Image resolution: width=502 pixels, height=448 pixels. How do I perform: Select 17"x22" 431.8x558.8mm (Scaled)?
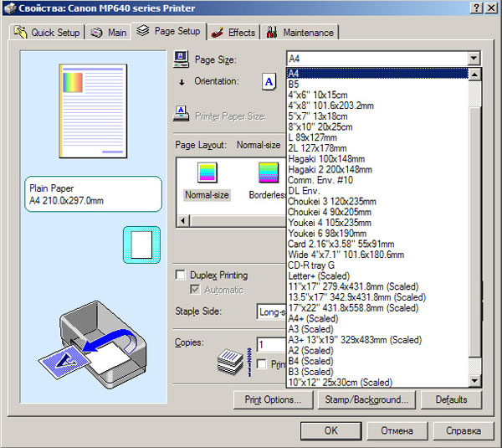point(377,307)
